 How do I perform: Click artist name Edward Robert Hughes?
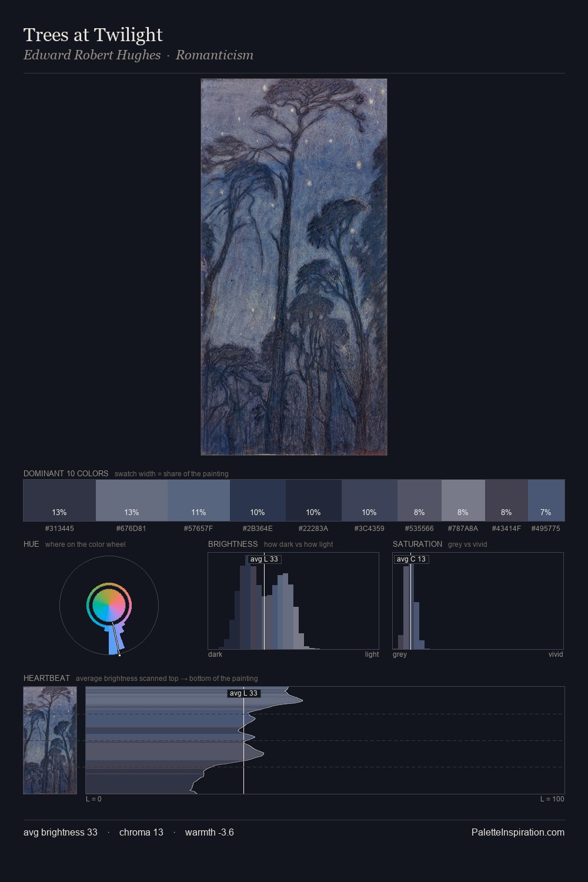pos(92,55)
